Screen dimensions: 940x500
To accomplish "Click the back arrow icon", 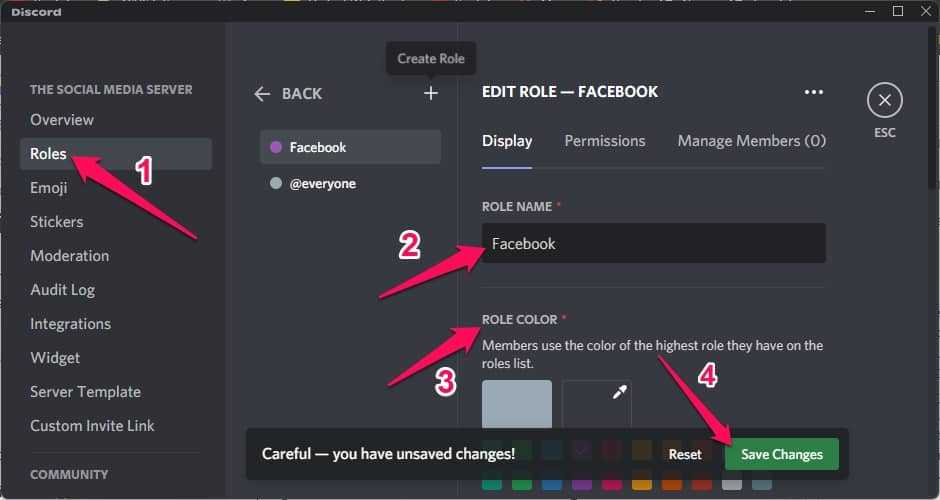I will [263, 93].
